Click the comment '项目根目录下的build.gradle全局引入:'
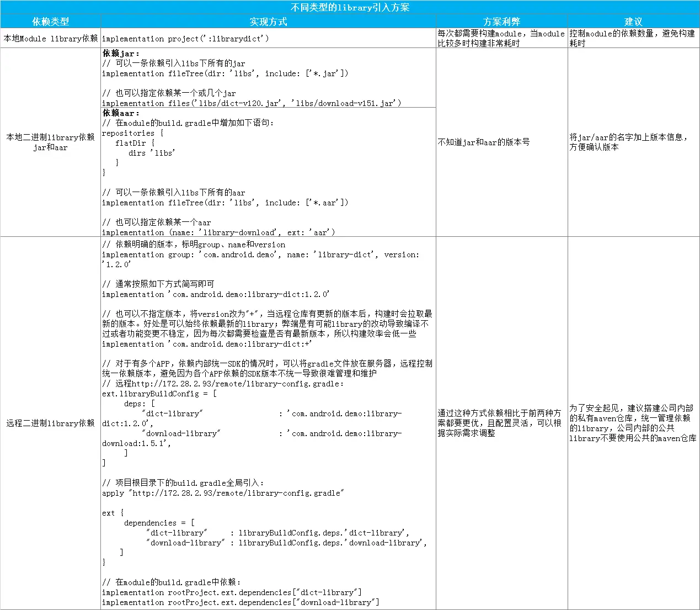The height and width of the screenshot is (610, 700). pos(183,483)
